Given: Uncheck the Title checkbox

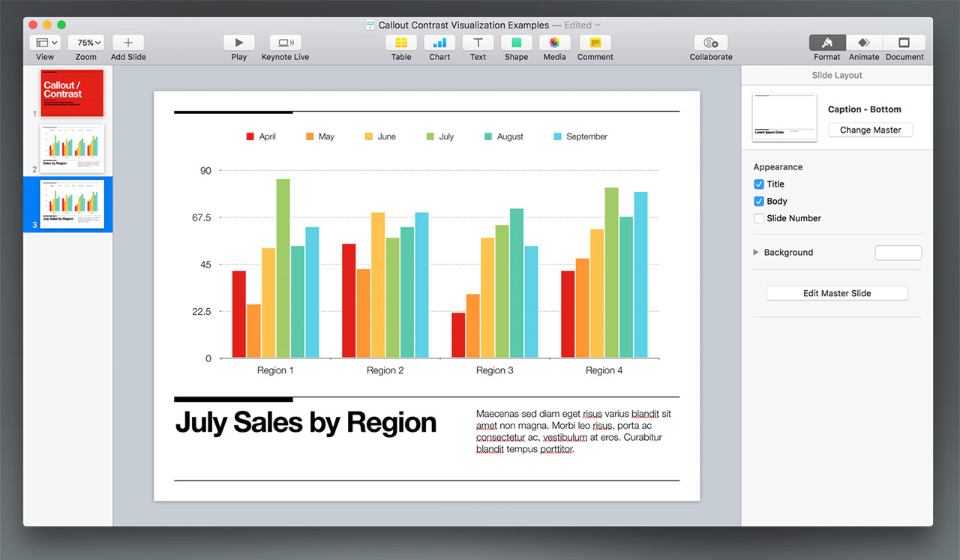Looking at the screenshot, I should click(759, 184).
